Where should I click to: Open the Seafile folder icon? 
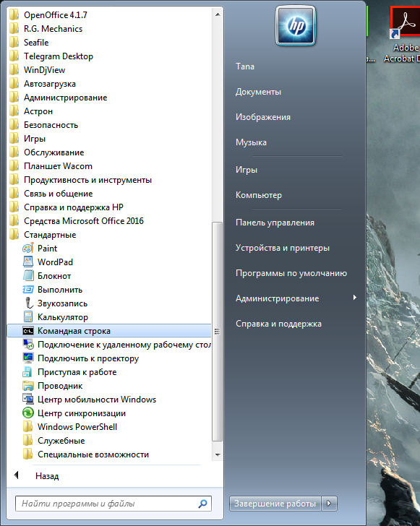14,43
